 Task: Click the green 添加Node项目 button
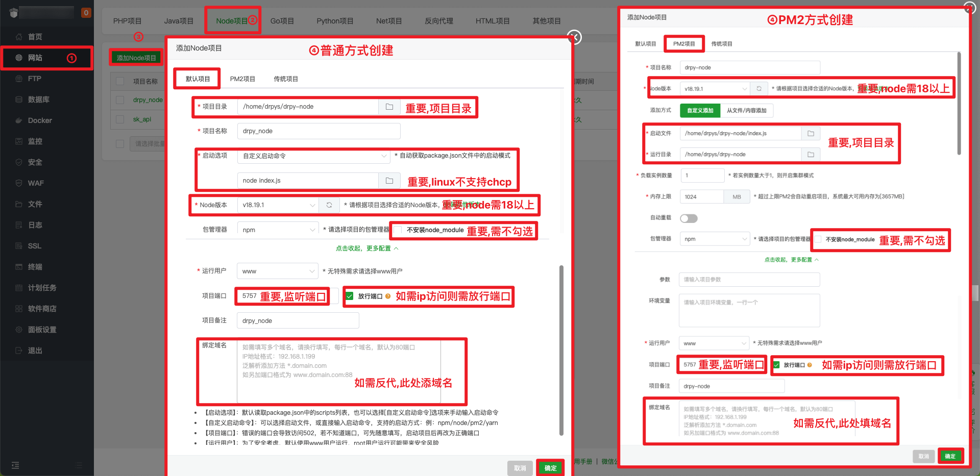pos(136,58)
